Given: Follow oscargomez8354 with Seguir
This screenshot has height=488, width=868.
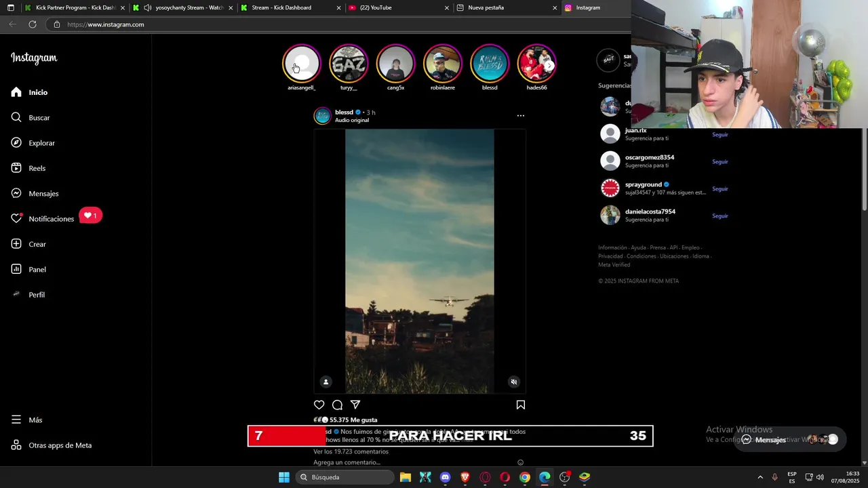Looking at the screenshot, I should pyautogui.click(x=719, y=162).
